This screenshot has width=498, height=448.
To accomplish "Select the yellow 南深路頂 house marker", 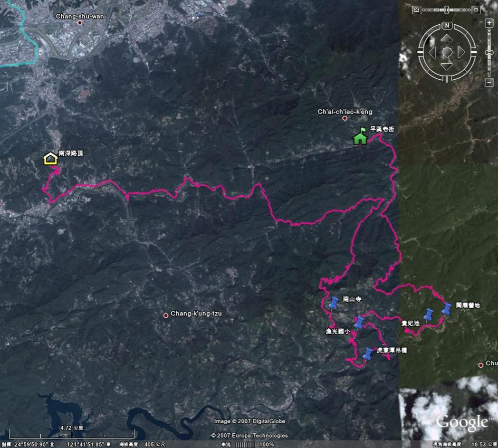I will point(50,159).
